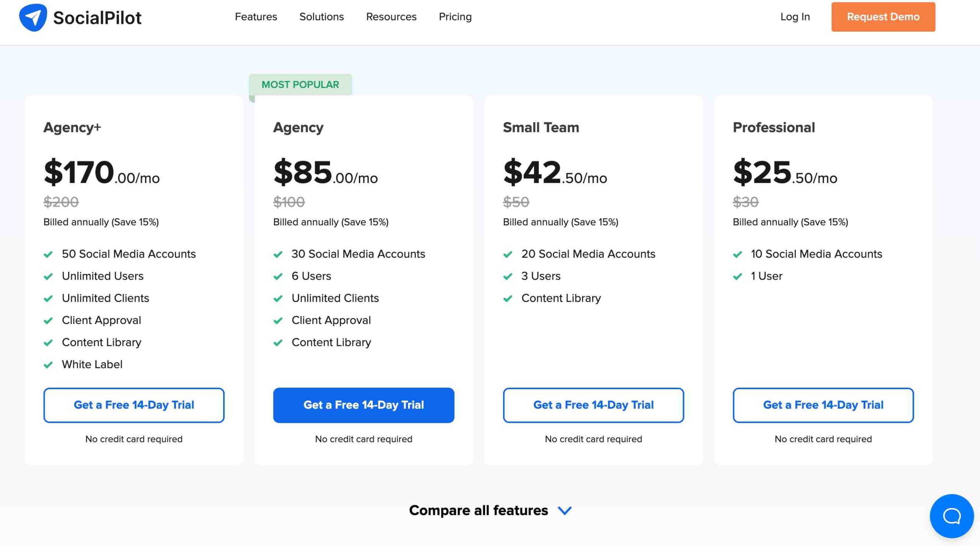980x546 pixels.
Task: Go to the Pricing page
Action: 455,17
